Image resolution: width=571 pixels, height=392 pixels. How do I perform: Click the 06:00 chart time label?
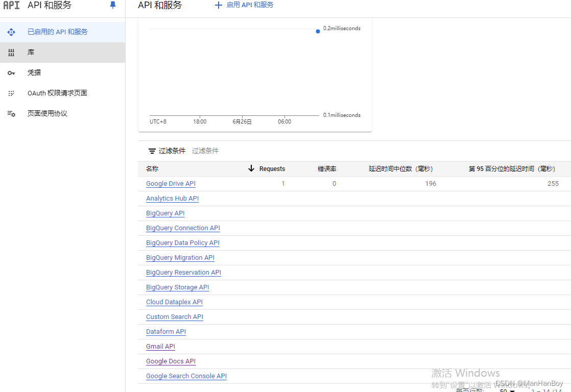(284, 121)
